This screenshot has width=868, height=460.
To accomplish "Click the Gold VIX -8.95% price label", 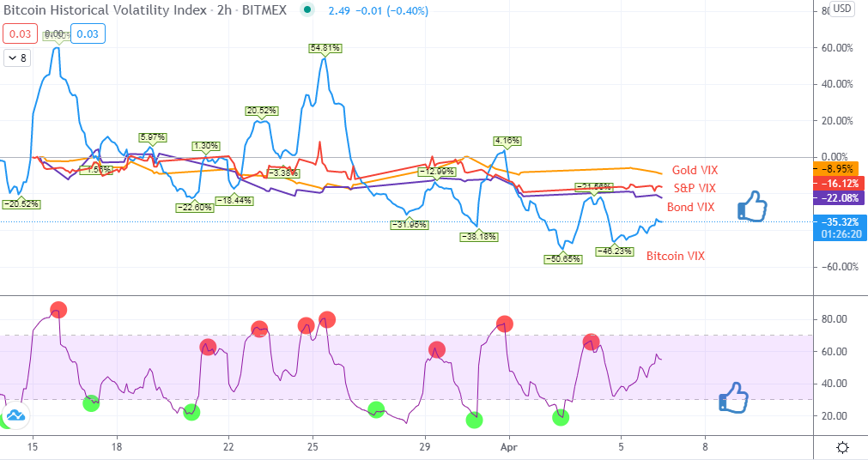I will pyautogui.click(x=835, y=169).
